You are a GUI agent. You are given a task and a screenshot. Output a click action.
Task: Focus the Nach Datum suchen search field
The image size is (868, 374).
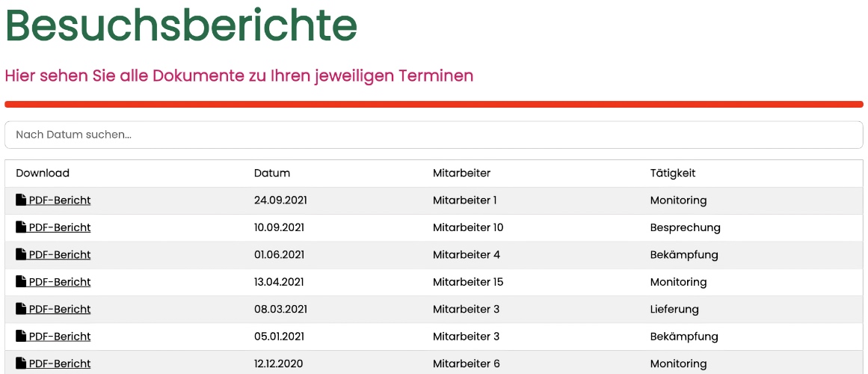434,135
